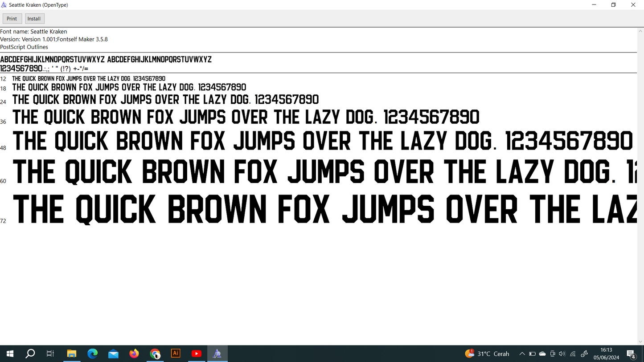Select the font viewer taskbar icon
Viewport: 644px width, 362px height.
click(x=217, y=354)
